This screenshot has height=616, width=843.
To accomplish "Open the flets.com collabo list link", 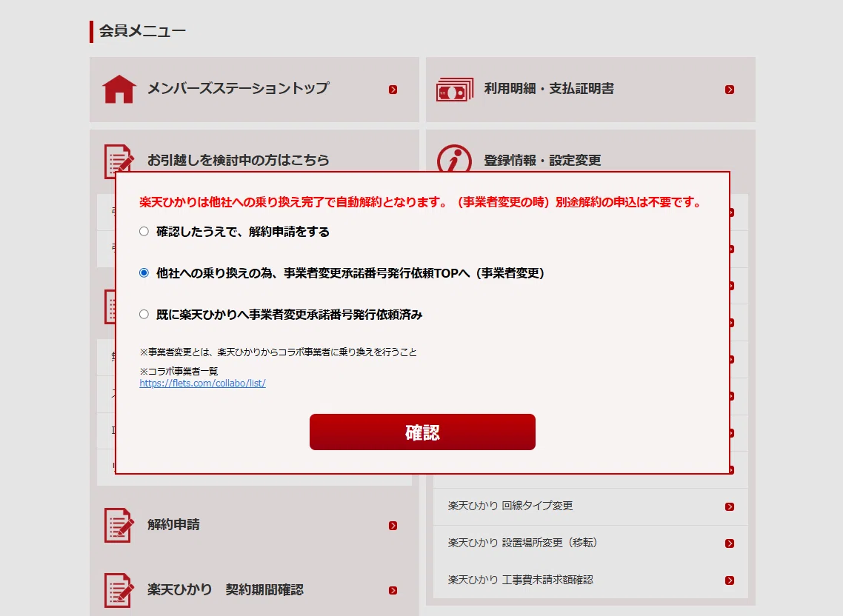I will [203, 384].
